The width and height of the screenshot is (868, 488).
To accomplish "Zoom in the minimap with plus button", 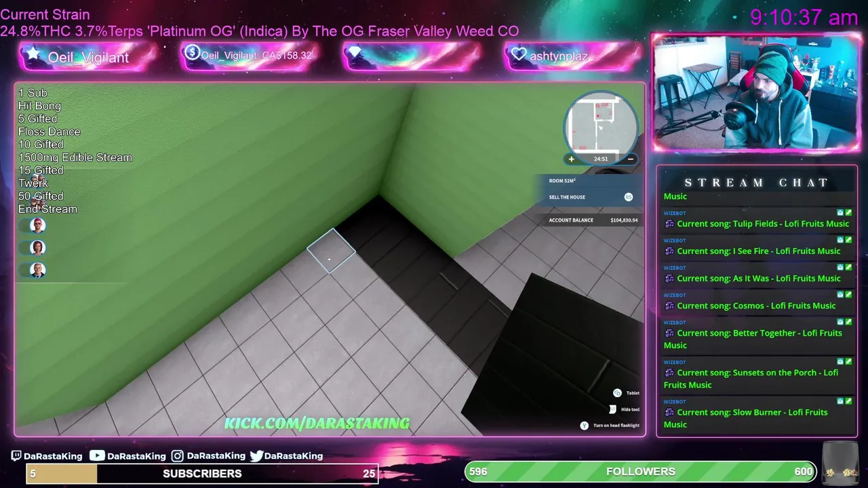I will tap(571, 159).
